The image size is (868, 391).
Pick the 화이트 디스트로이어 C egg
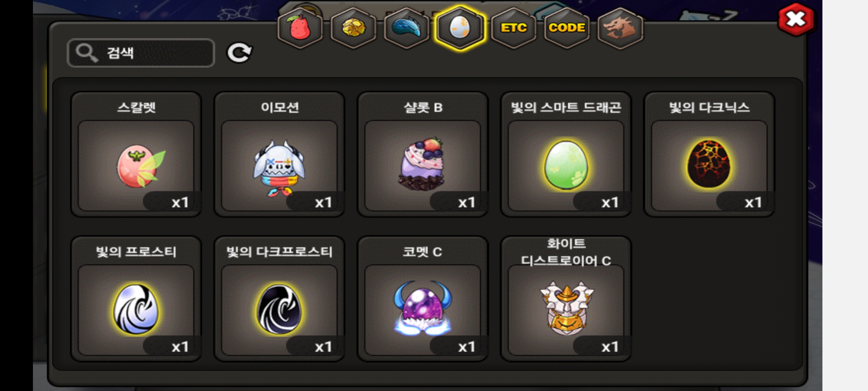click(566, 299)
